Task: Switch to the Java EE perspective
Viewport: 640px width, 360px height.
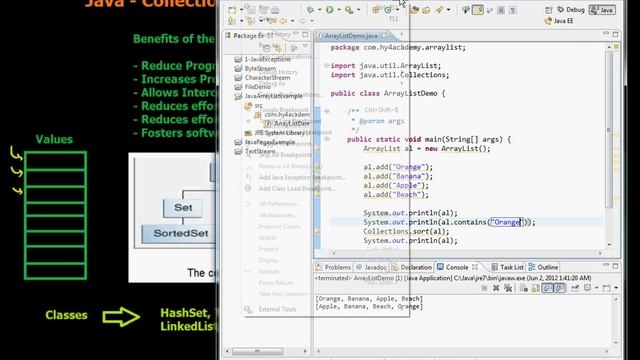Action: click(x=559, y=21)
